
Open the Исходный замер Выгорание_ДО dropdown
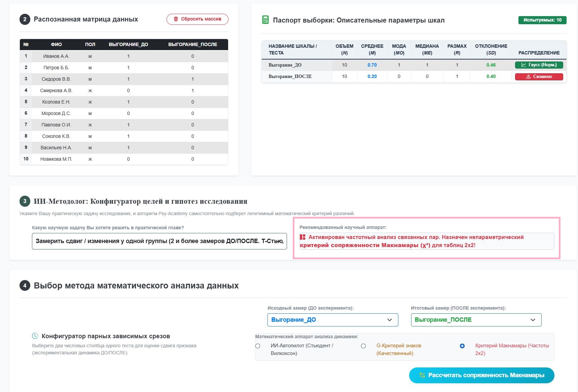point(333,320)
